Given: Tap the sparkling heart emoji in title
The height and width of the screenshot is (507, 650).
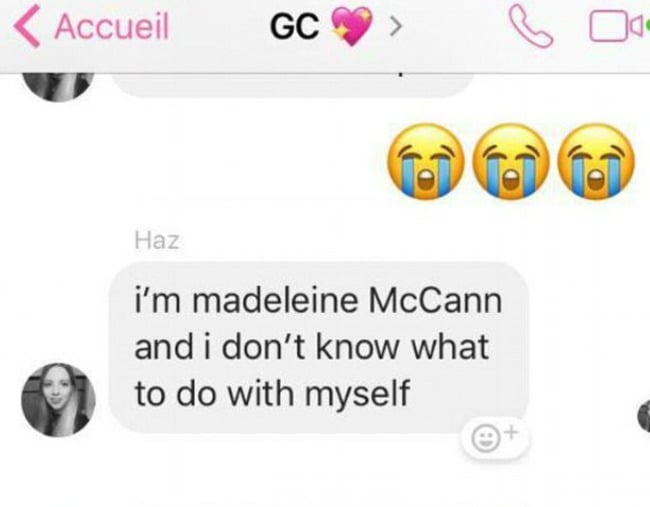Looking at the screenshot, I should 352,26.
